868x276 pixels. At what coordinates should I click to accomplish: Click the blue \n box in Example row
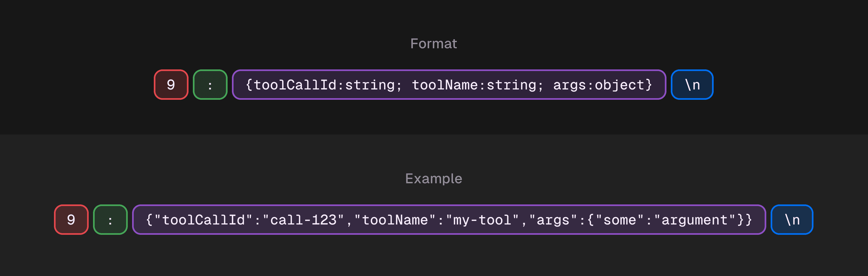click(x=792, y=220)
